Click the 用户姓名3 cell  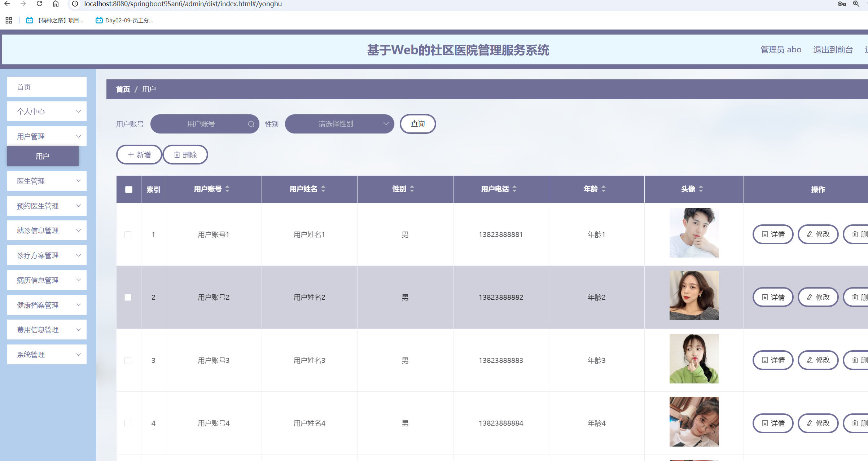(x=310, y=361)
